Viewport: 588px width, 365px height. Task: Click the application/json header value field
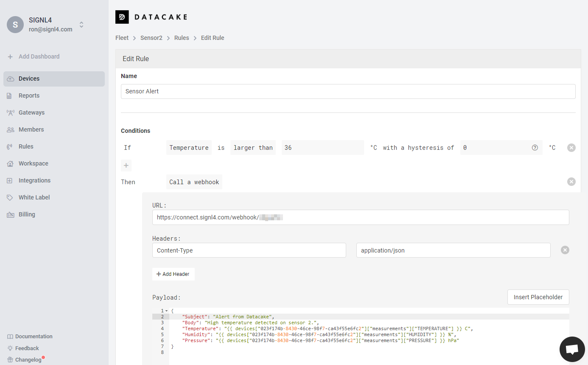[454, 250]
